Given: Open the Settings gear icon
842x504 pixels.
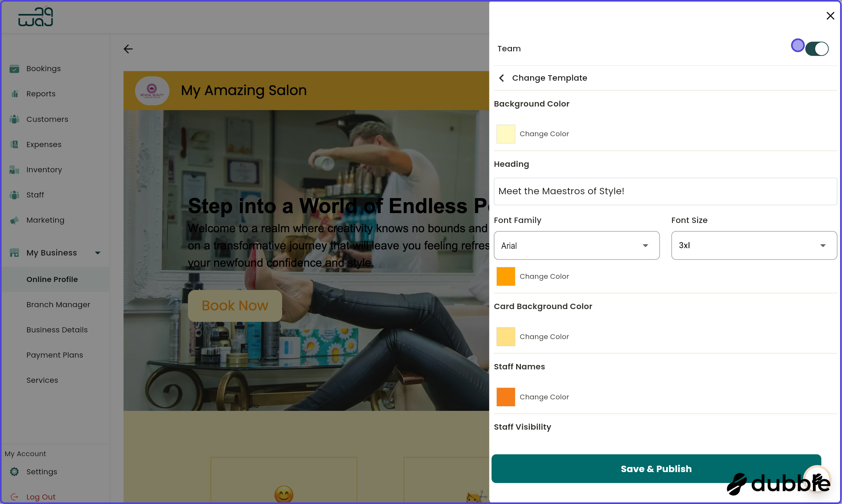Looking at the screenshot, I should tap(14, 472).
